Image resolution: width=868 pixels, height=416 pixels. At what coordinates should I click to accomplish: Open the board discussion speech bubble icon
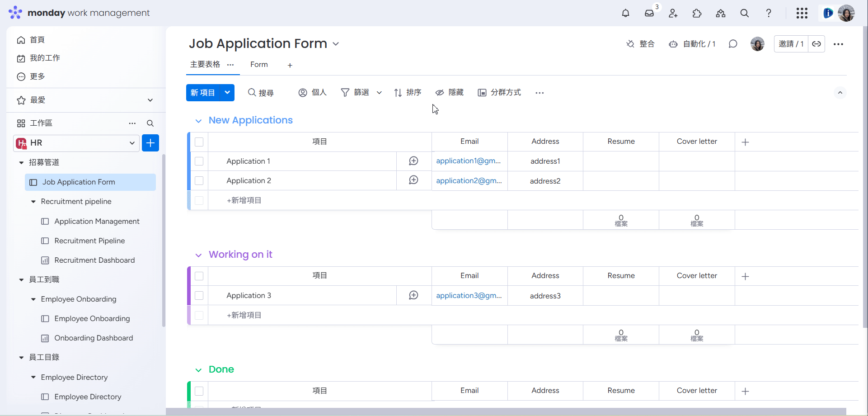pyautogui.click(x=733, y=44)
